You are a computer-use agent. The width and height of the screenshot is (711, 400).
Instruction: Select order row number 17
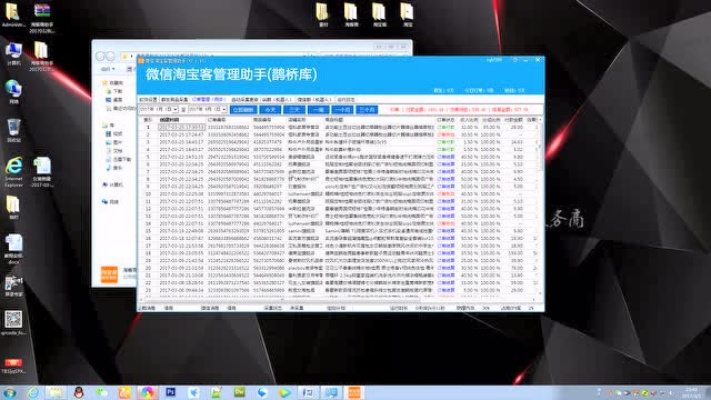coord(338,246)
